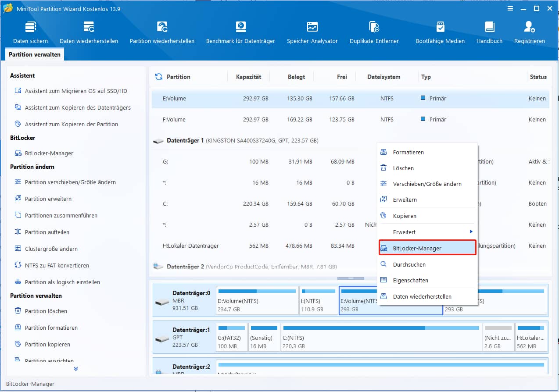Click Partition formatieren in the sidebar
This screenshot has height=392, width=559.
(46, 328)
